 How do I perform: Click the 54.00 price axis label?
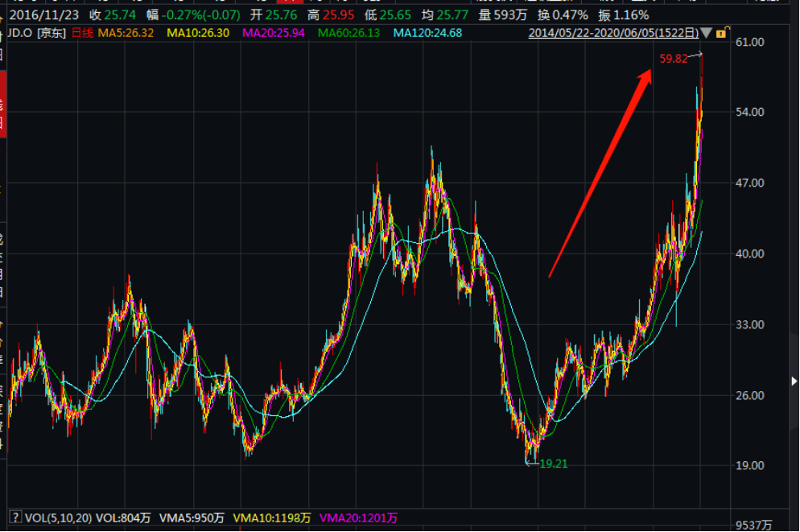(756, 112)
